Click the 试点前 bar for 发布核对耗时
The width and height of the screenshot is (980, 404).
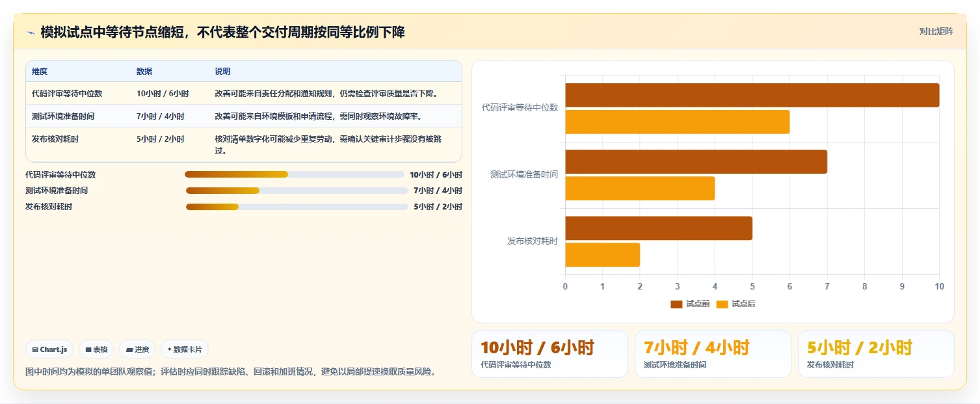[659, 228]
